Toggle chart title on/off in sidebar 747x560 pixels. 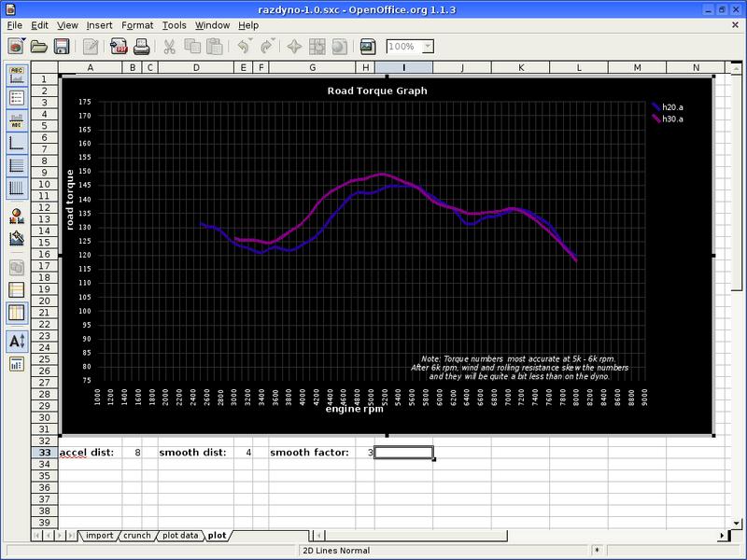[16, 76]
